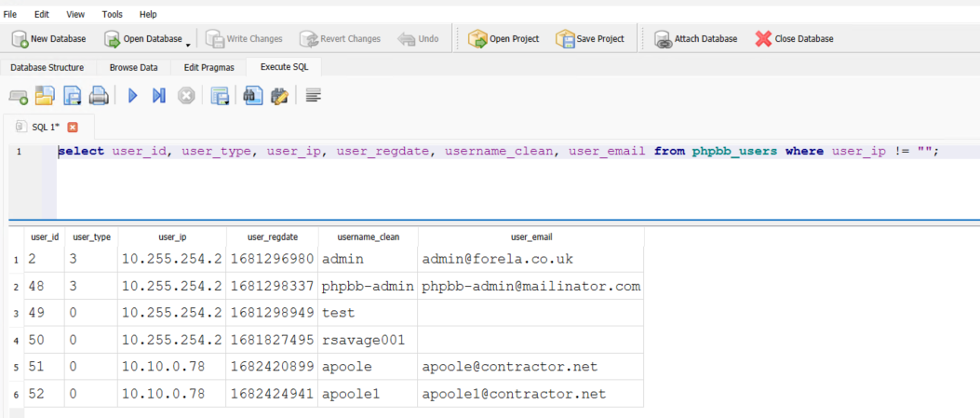The height and width of the screenshot is (418, 980).
Task: Click Save Project button
Action: [x=590, y=39]
